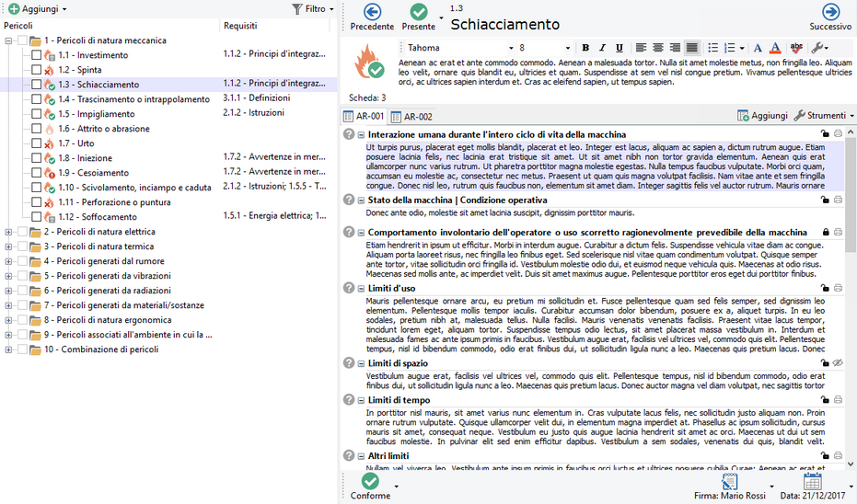This screenshot has height=504, width=857.
Task: Click the Firma signature icon
Action: (729, 482)
